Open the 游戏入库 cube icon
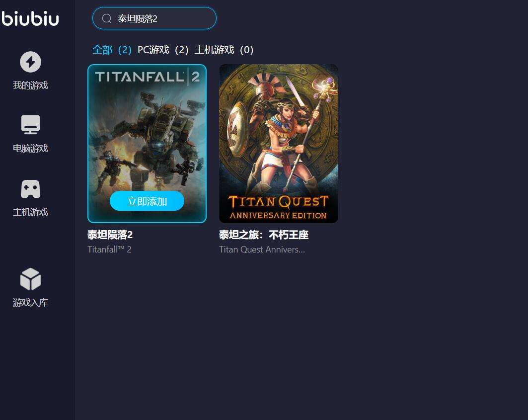This screenshot has height=420, width=528. point(30,279)
